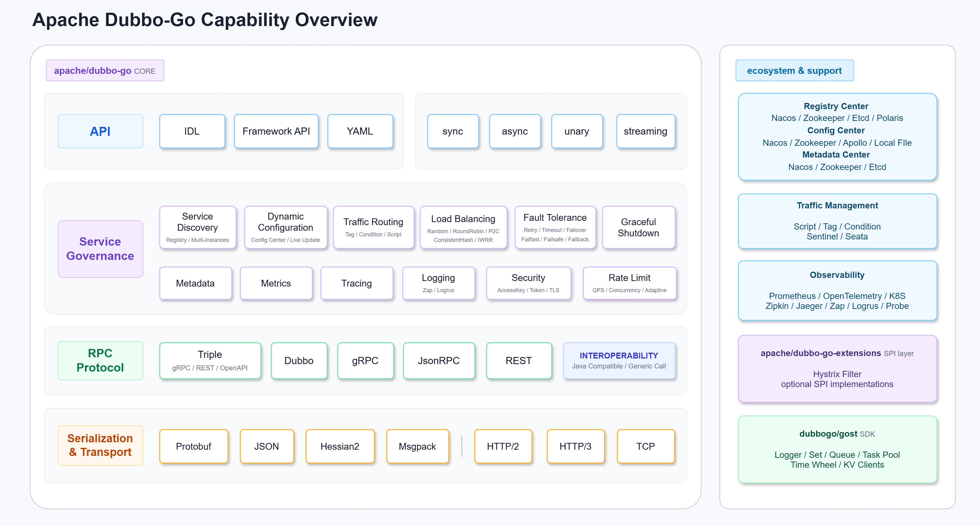Screen dimensions: 980x526
Task: Select the streaming box
Action: (646, 131)
